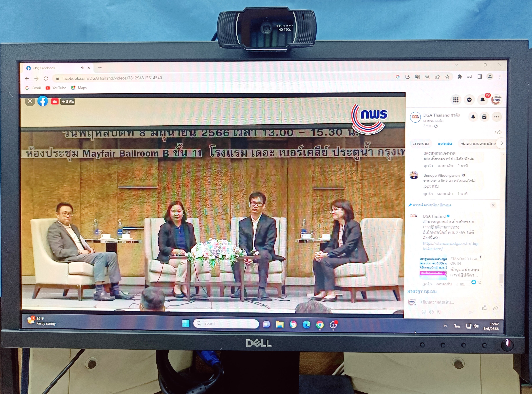Close the Facebook video viewer

[x=30, y=101]
